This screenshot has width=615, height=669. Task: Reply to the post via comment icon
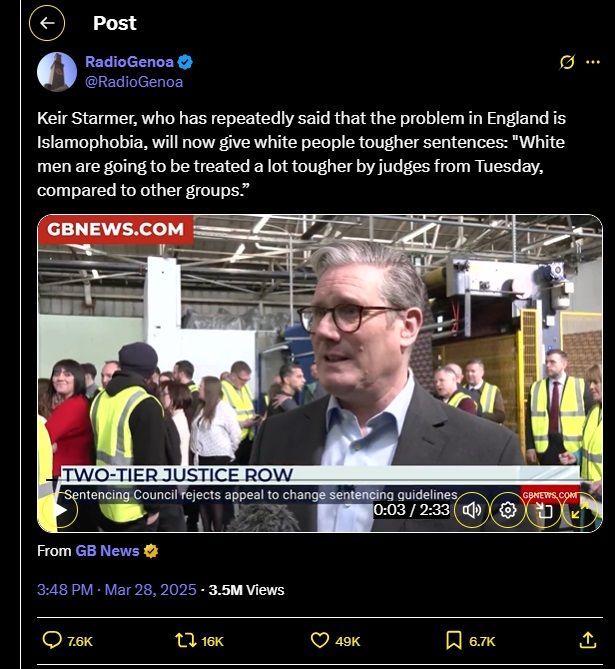[x=52, y=641]
